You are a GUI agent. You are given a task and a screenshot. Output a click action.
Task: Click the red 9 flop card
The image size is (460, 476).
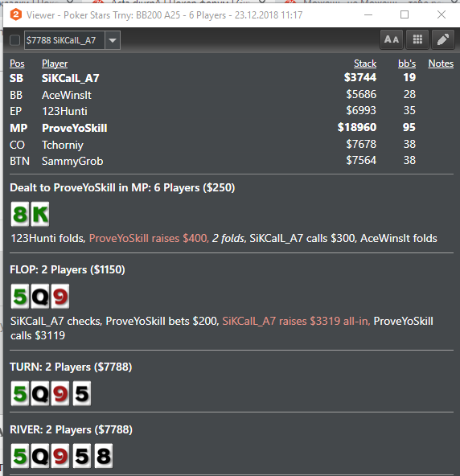(x=60, y=296)
